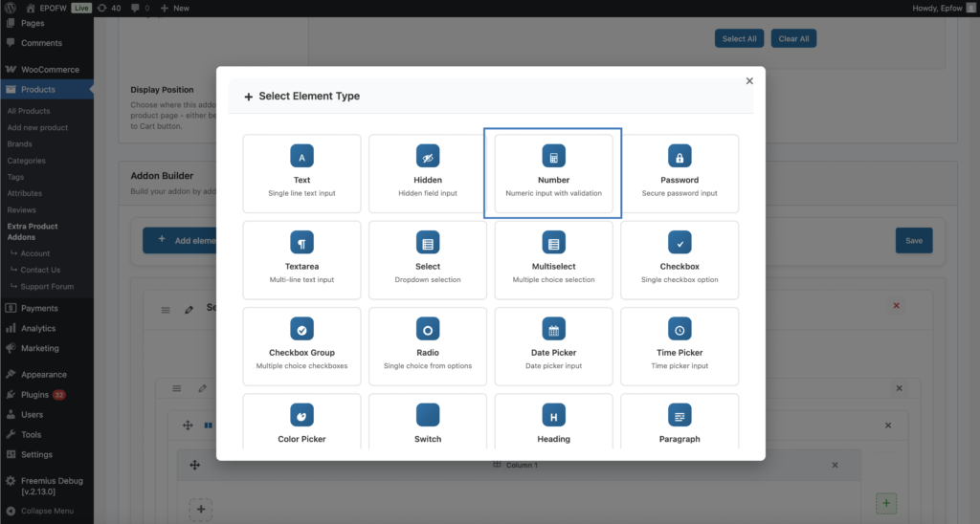Select the Radio element type card
980x524 pixels.
[428, 346]
